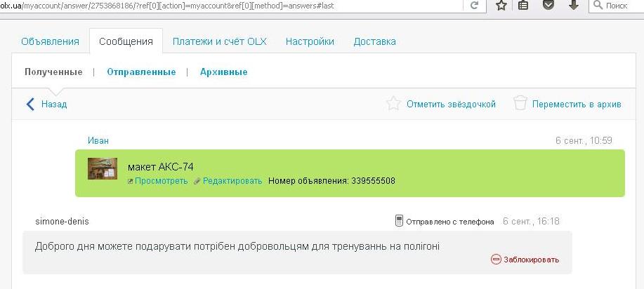Open the downloads arrow icon
Viewport: 644px width, 289px height.
pyautogui.click(x=574, y=5)
